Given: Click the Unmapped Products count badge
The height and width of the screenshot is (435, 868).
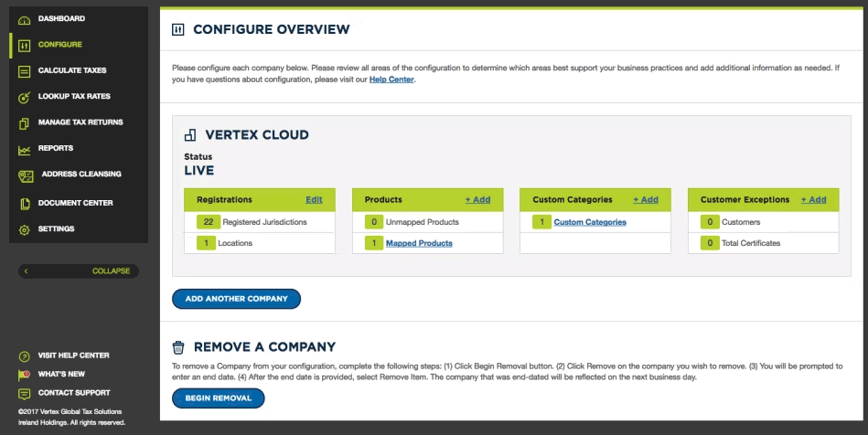Looking at the screenshot, I should click(x=374, y=222).
